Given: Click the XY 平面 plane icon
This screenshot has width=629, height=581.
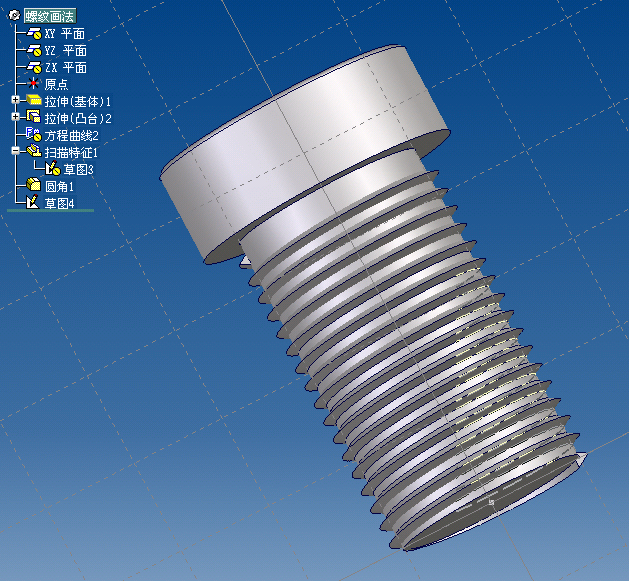Looking at the screenshot, I should pyautogui.click(x=34, y=33).
